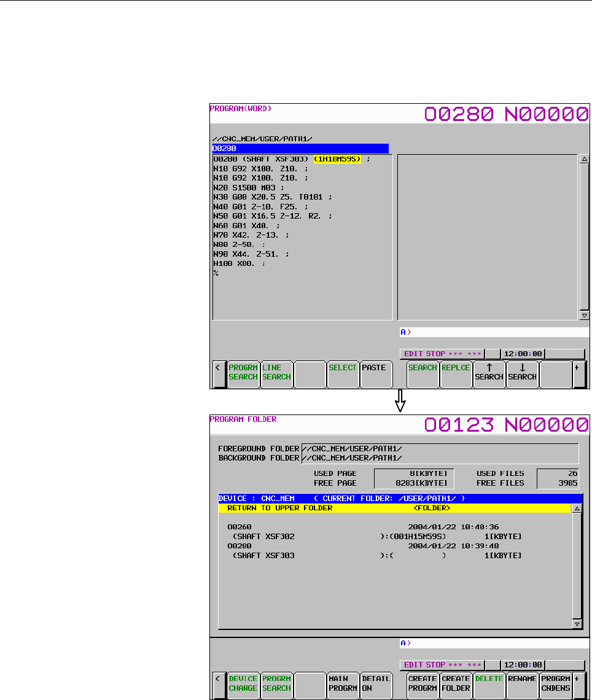592x700 pixels.
Task: Go to previous softkey page in program editor
Action: (x=219, y=374)
